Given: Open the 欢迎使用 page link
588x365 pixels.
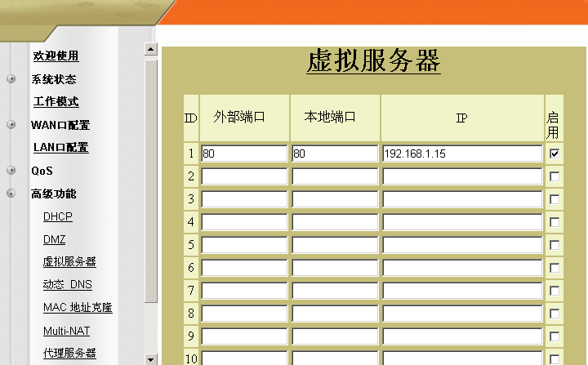Looking at the screenshot, I should [x=56, y=56].
